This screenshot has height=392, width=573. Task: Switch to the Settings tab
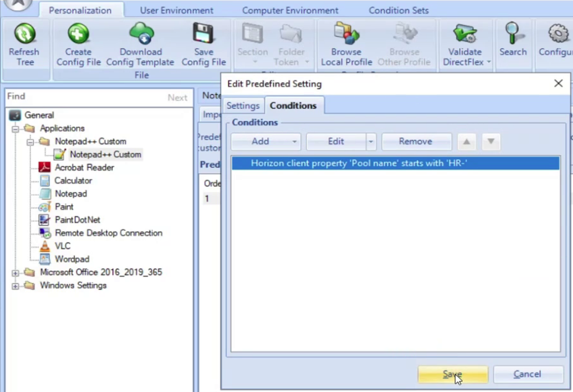(242, 106)
